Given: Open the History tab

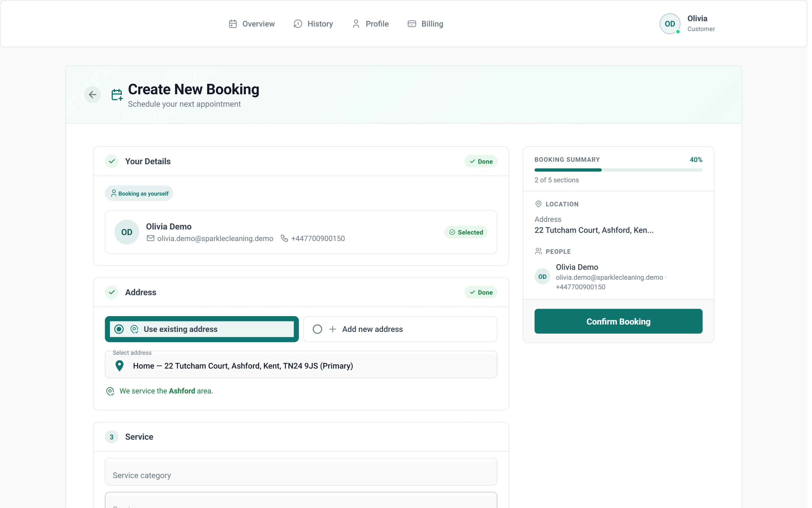Looking at the screenshot, I should coord(314,24).
